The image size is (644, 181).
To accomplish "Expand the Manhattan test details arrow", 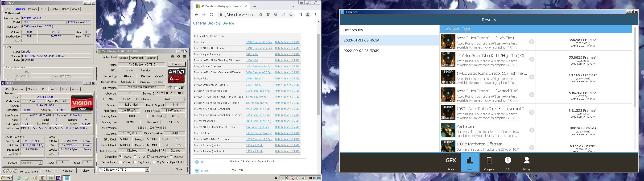I will (x=532, y=130).
